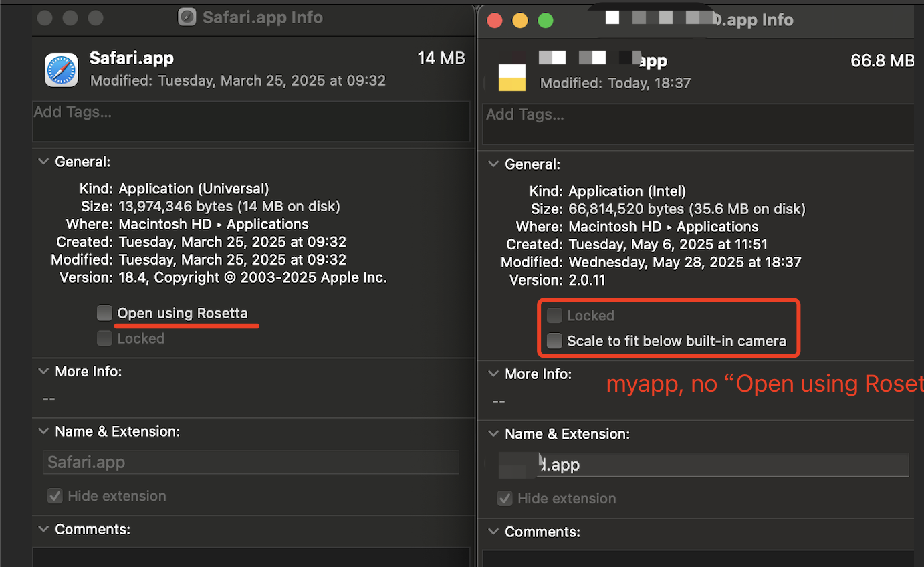Click Where path in the right app Info window
Screen dimensions: 924x567
[664, 227]
